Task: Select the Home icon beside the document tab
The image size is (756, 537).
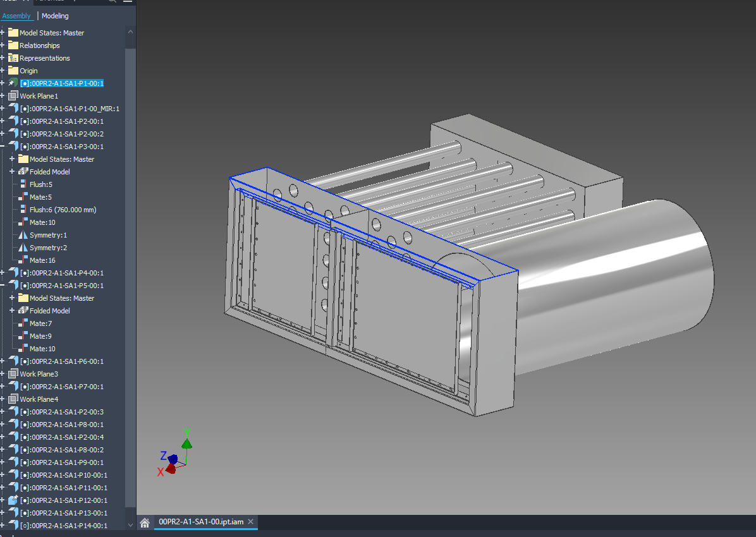Action: pos(145,522)
